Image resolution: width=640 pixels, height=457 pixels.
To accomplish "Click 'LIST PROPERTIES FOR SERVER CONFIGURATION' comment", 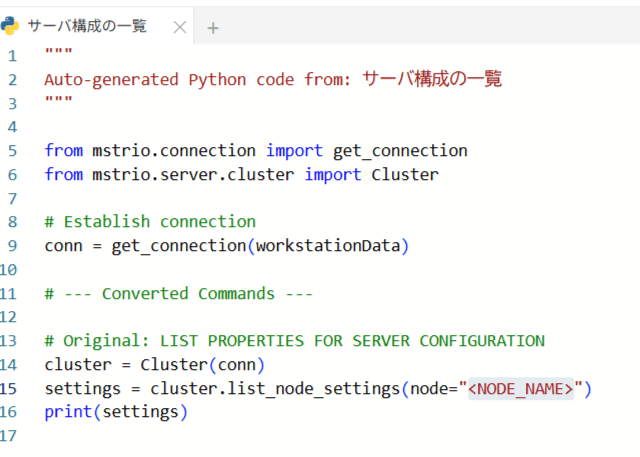I will [x=352, y=341].
